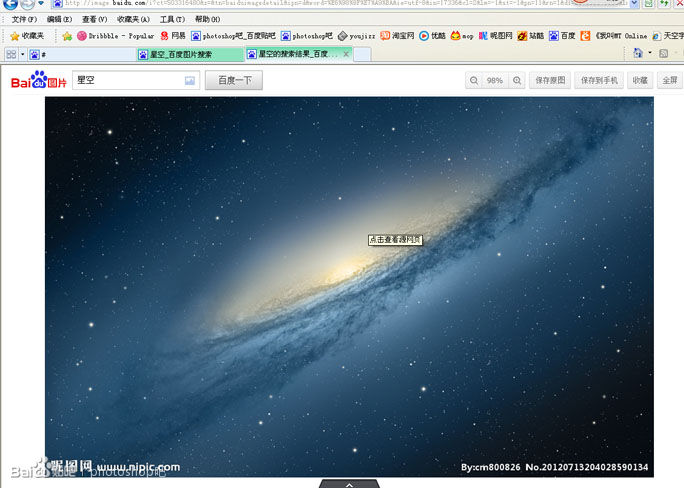Viewport: 684px width, 488px height.
Task: Click the browser forward arrow button
Action: [x=27, y=4]
